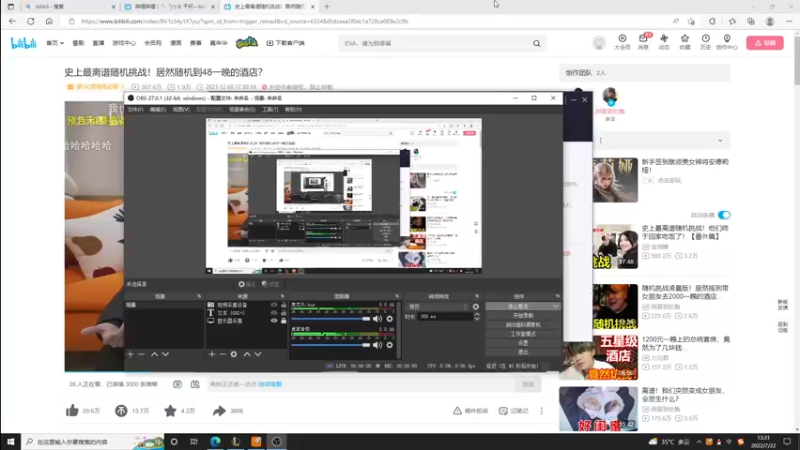
Task: Open OBS Studio icon in Windows taskbar
Action: click(x=277, y=441)
